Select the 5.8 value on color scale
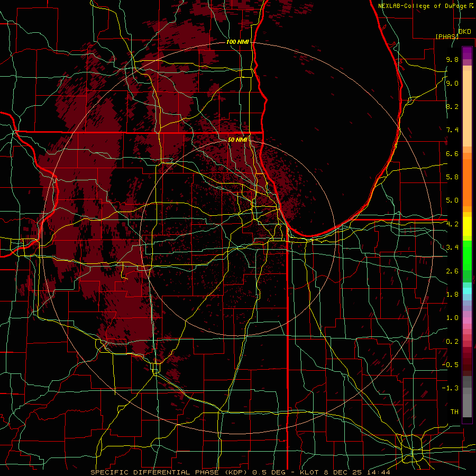 click(x=452, y=177)
